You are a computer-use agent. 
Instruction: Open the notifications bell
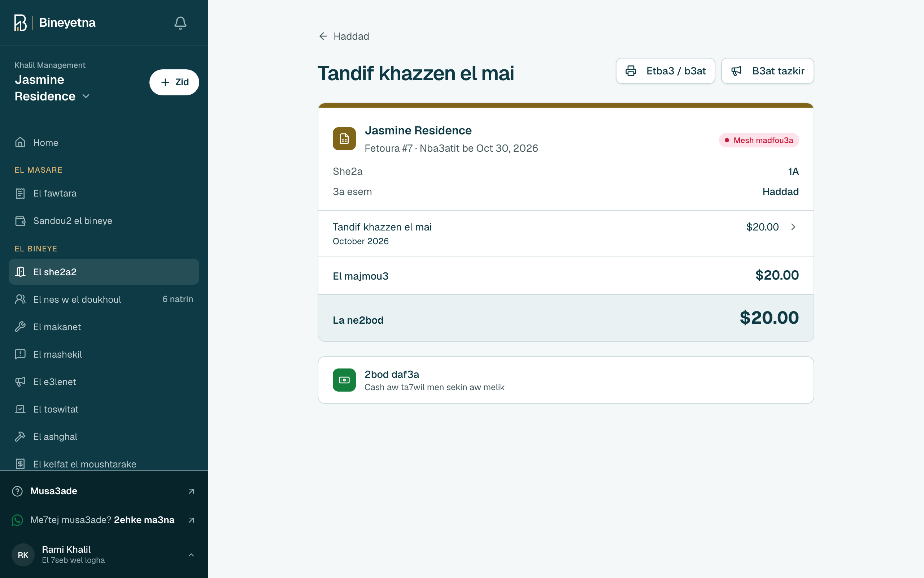coord(180,23)
